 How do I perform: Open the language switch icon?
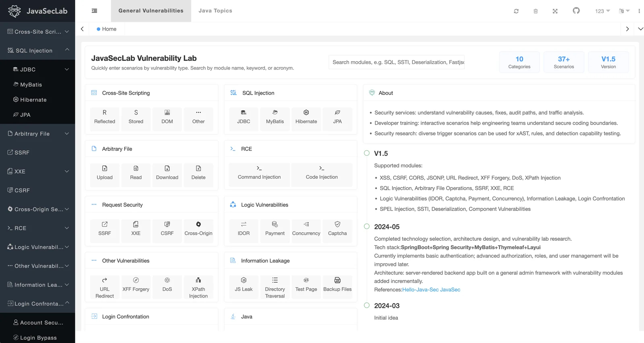tap(624, 11)
